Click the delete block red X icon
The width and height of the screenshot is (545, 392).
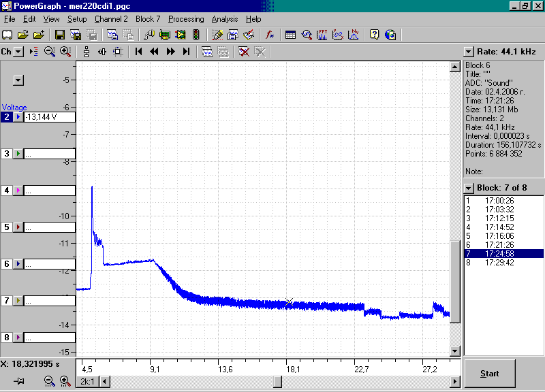244,52
